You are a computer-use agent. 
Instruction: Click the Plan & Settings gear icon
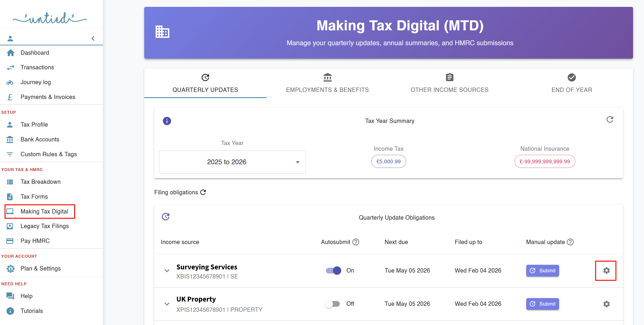tap(10, 268)
